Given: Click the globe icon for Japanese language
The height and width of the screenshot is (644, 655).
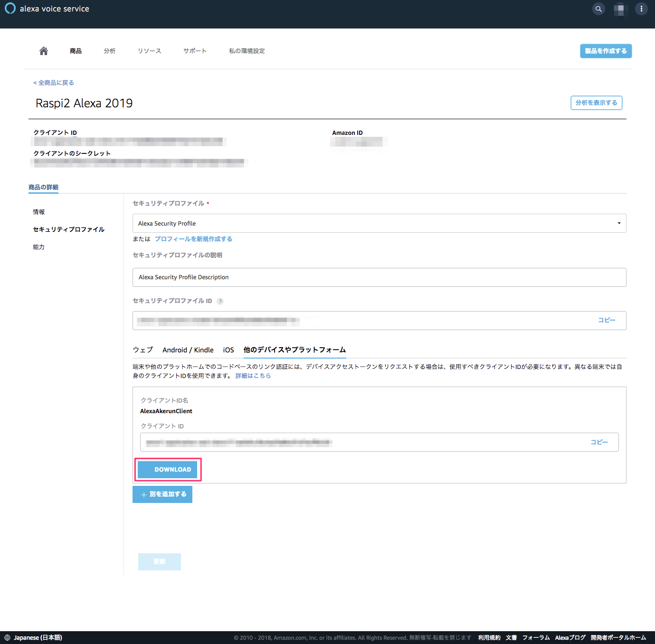Looking at the screenshot, I should click(7, 637).
